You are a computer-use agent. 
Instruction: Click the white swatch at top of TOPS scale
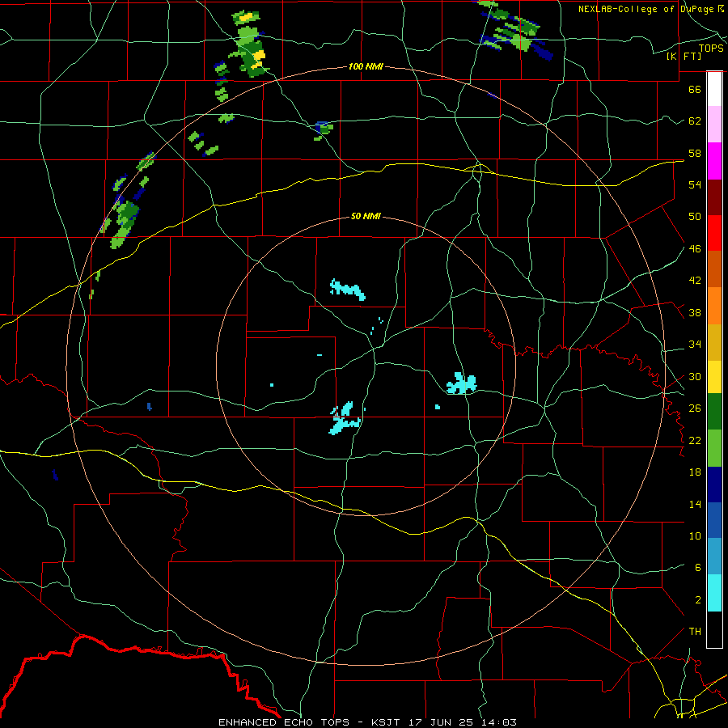[714, 89]
